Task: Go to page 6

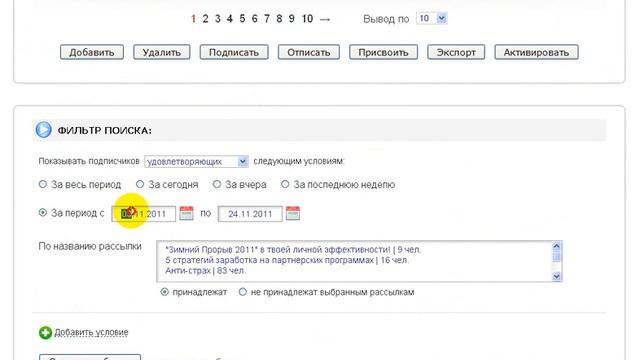Action: click(254, 19)
